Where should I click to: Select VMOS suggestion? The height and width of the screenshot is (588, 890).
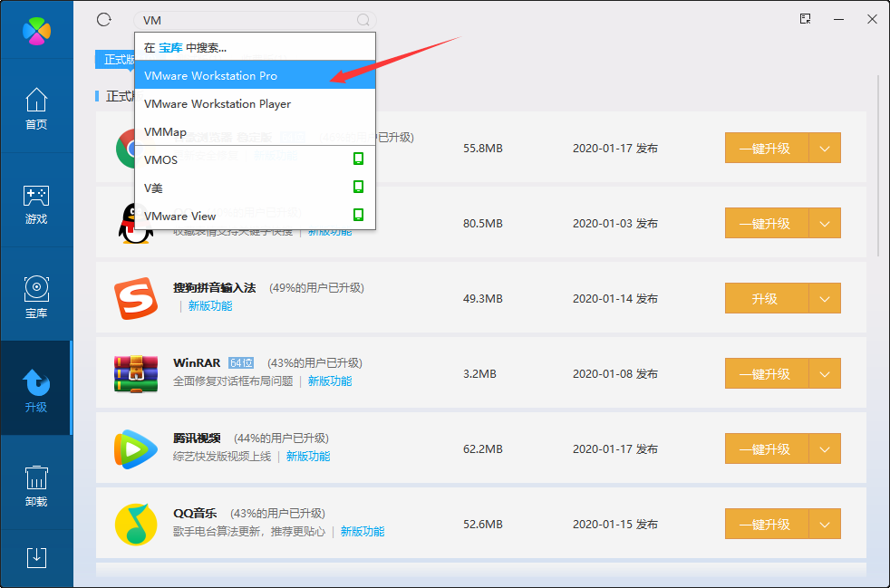[x=255, y=159]
